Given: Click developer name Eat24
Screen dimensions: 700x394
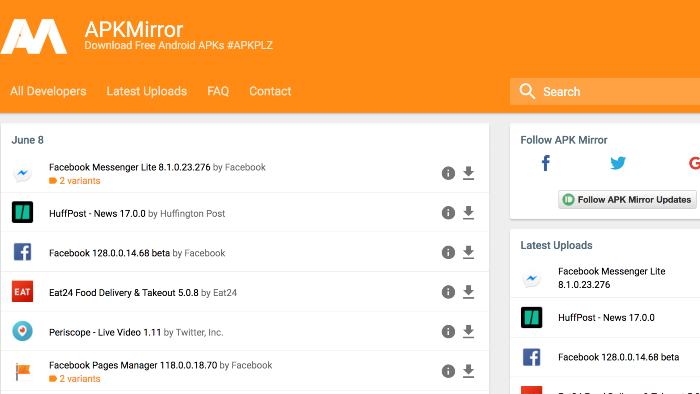Looking at the screenshot, I should 225,293.
